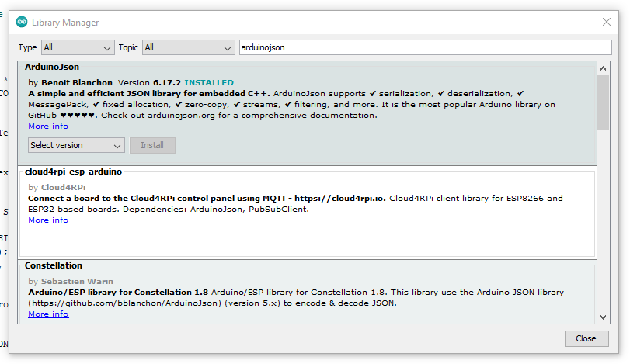
Task: Click the Arduino logo icon in title bar
Action: pyautogui.click(x=22, y=22)
